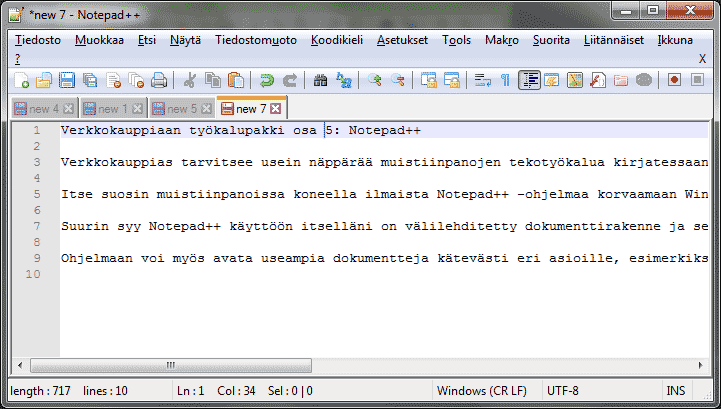Close current document toolbar icon

click(x=113, y=80)
